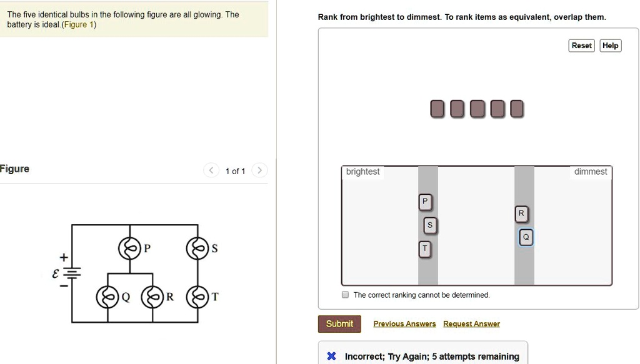Click the battery symbol in the circuit
640x364 pixels.
pyautogui.click(x=72, y=273)
